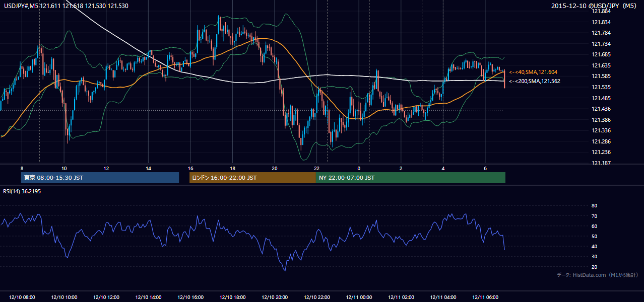644x302 pixels.
Task: Select hour label 10 under price chart
Action: (x=64, y=168)
